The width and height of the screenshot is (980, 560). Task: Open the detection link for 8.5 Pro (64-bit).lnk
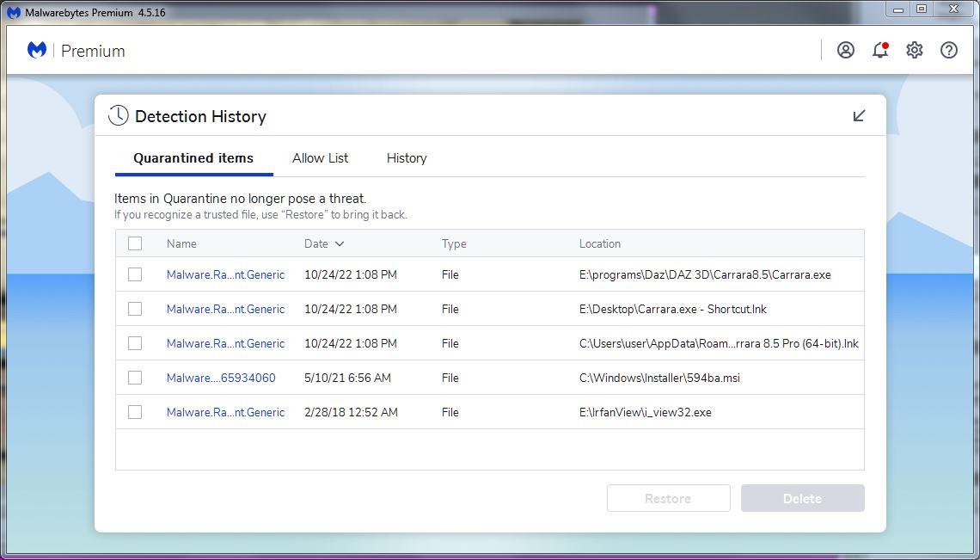(x=225, y=343)
